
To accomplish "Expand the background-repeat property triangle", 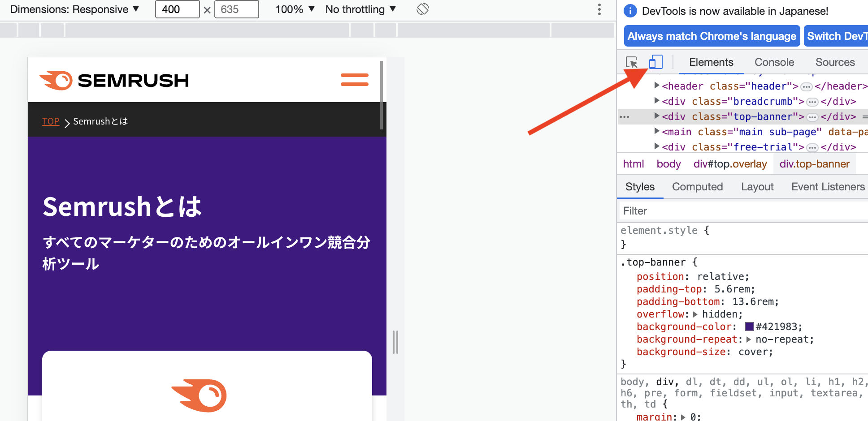I will (748, 339).
